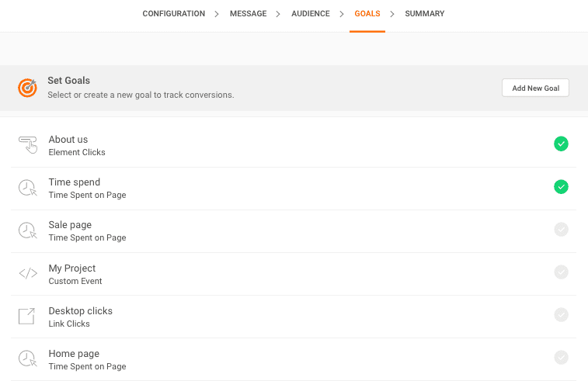Click the Desktop clicks link icon
The image size is (588, 381).
27,316
